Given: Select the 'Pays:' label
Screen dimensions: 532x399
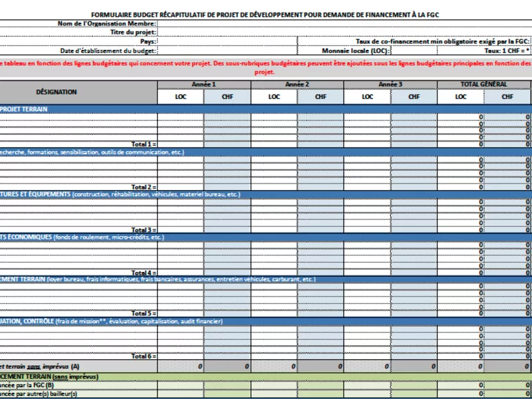Looking at the screenshot, I should coord(148,41).
